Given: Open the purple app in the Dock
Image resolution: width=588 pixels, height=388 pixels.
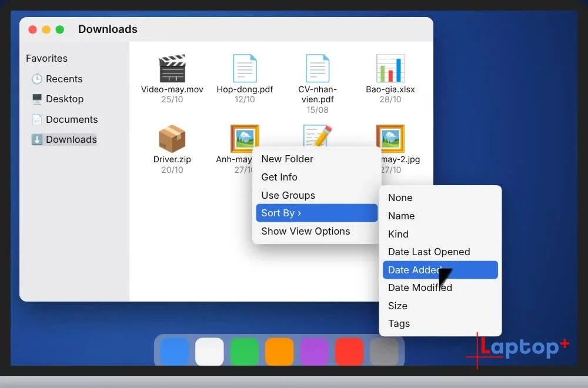Looking at the screenshot, I should coord(314,352).
